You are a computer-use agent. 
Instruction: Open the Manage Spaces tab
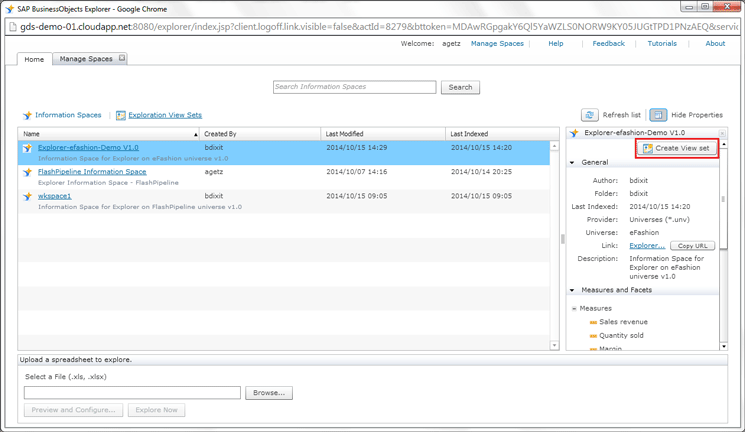86,59
